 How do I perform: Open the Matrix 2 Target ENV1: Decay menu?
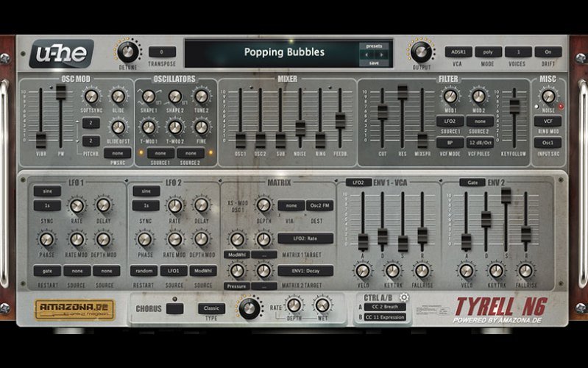pyautogui.click(x=305, y=271)
